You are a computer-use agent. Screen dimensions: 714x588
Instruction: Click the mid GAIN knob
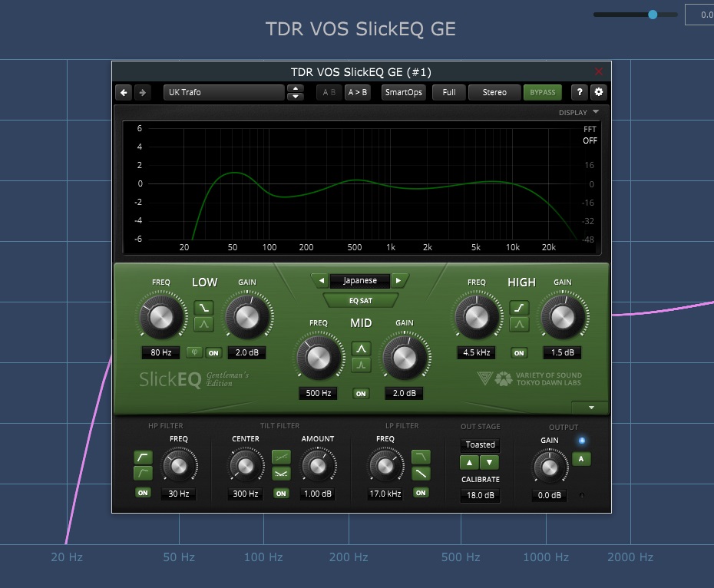click(405, 358)
